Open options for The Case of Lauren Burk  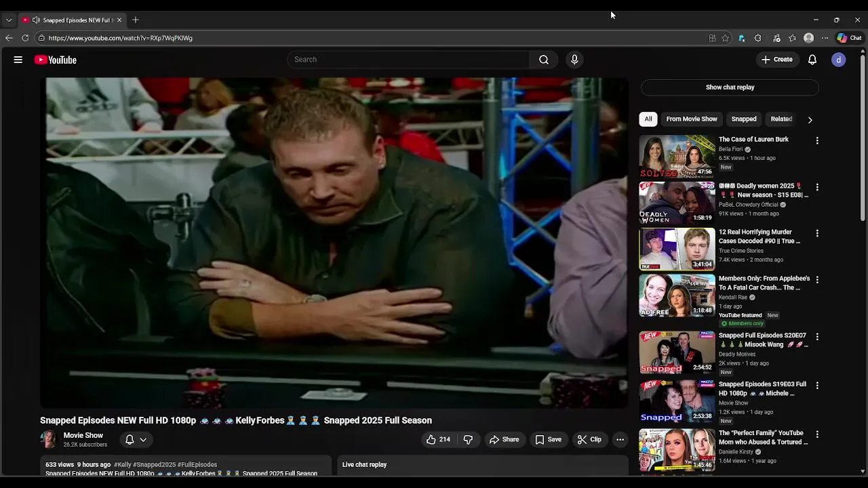pos(817,140)
